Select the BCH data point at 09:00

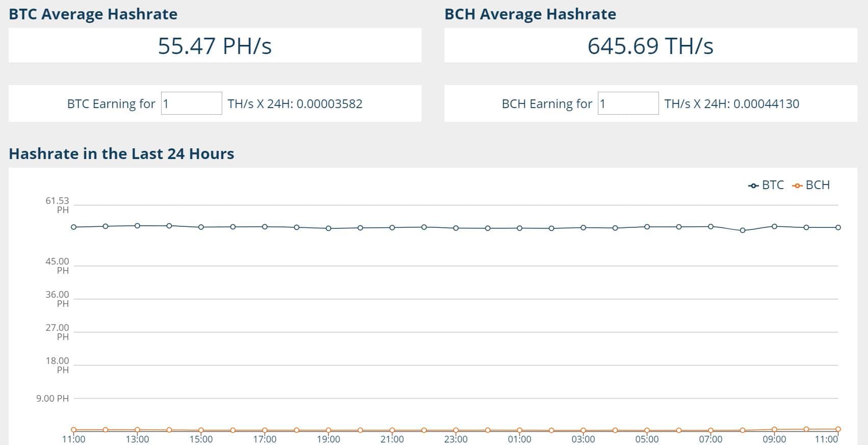[x=774, y=429]
